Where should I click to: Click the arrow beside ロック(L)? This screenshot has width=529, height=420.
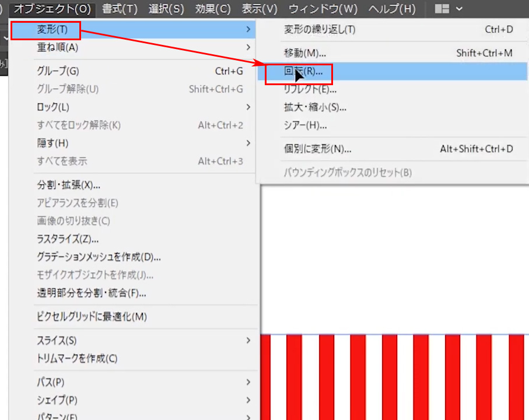(x=248, y=107)
